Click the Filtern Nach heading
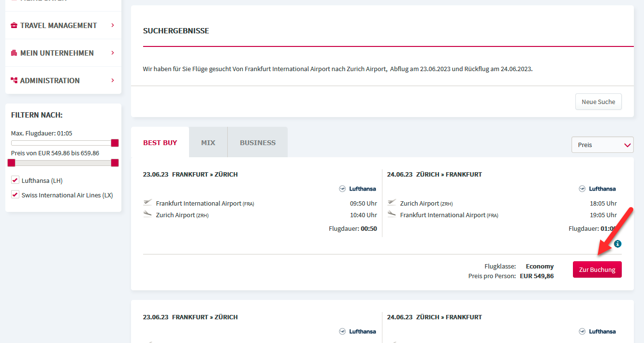Image resolution: width=644 pixels, height=343 pixels. click(37, 115)
